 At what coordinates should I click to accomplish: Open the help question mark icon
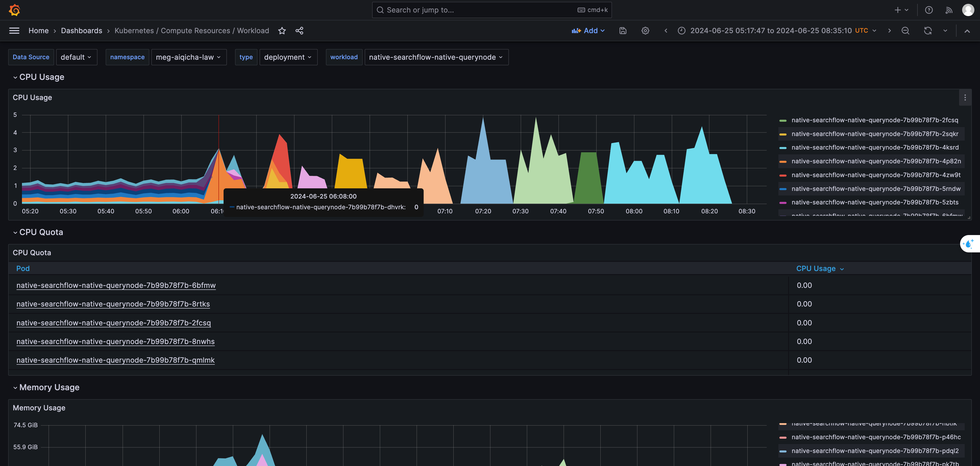tap(929, 10)
